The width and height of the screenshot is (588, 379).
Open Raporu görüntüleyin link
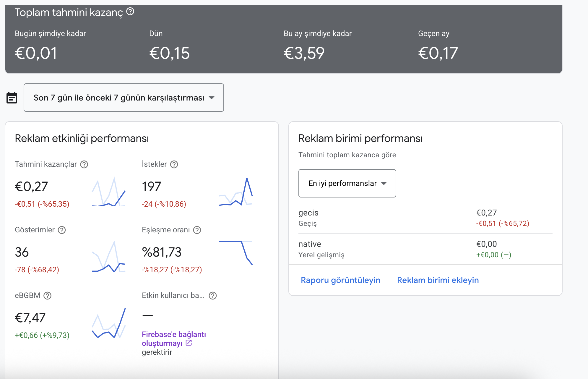click(340, 280)
